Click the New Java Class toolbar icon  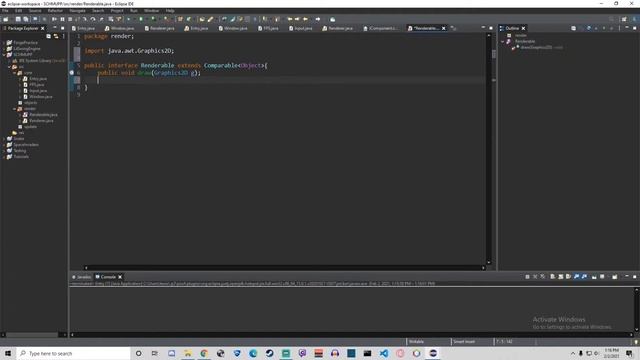pos(189,19)
